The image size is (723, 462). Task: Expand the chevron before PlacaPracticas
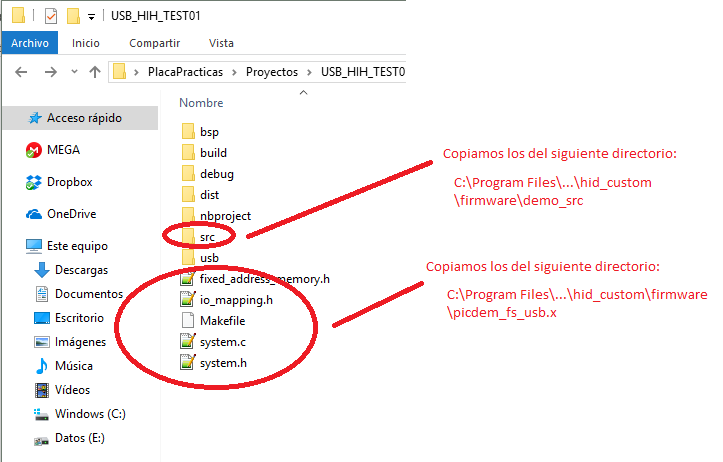click(136, 72)
